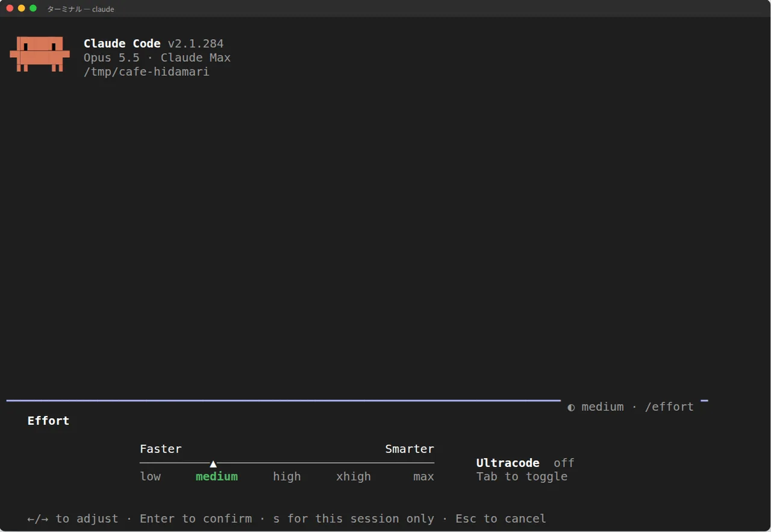Set effort to max

423,477
